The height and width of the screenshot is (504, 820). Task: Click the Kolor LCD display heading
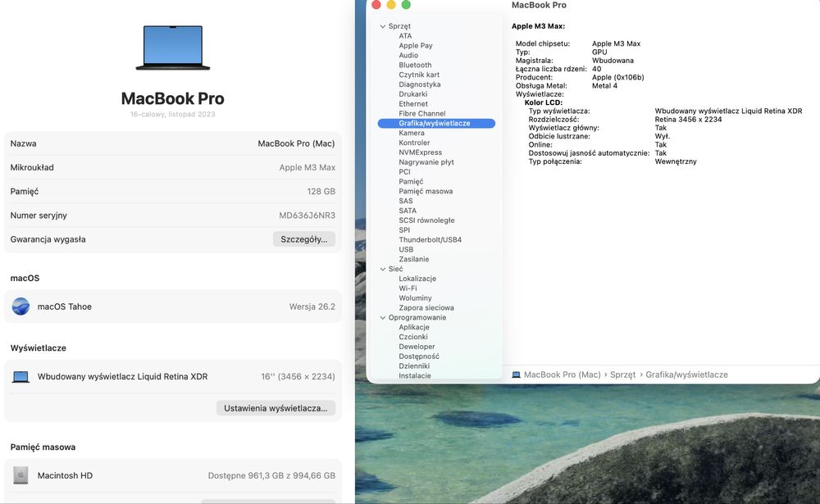(x=544, y=102)
